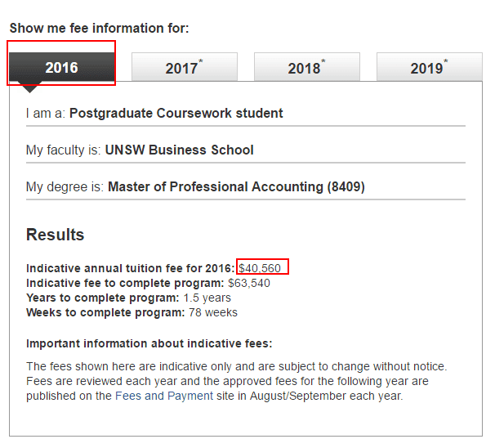
Task: Click the 'Show me fee information for' heading
Action: pos(99,29)
